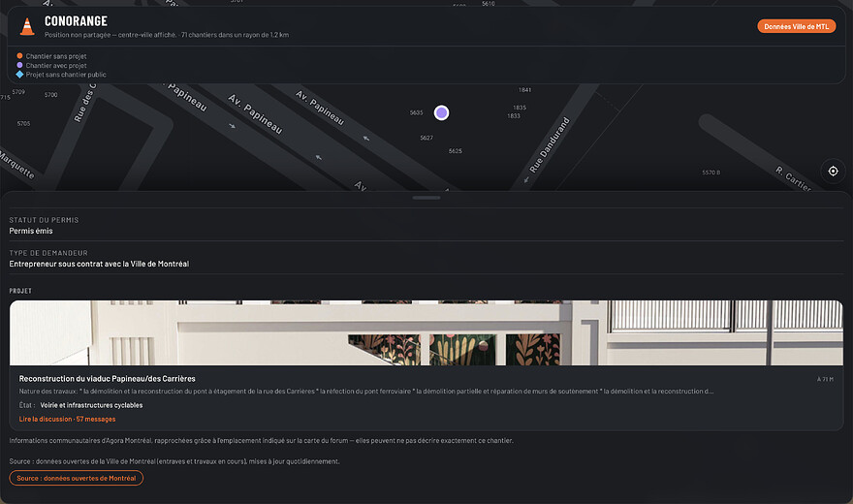This screenshot has height=504, width=853.
Task: Click the orange 'Chantier sans projet' legend dot
Action: [19, 55]
